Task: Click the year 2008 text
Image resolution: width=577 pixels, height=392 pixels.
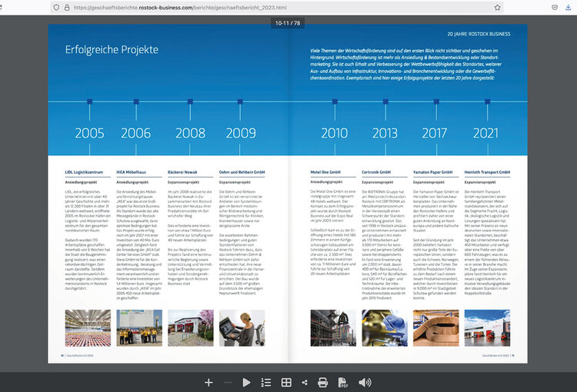Action: pyautogui.click(x=190, y=133)
